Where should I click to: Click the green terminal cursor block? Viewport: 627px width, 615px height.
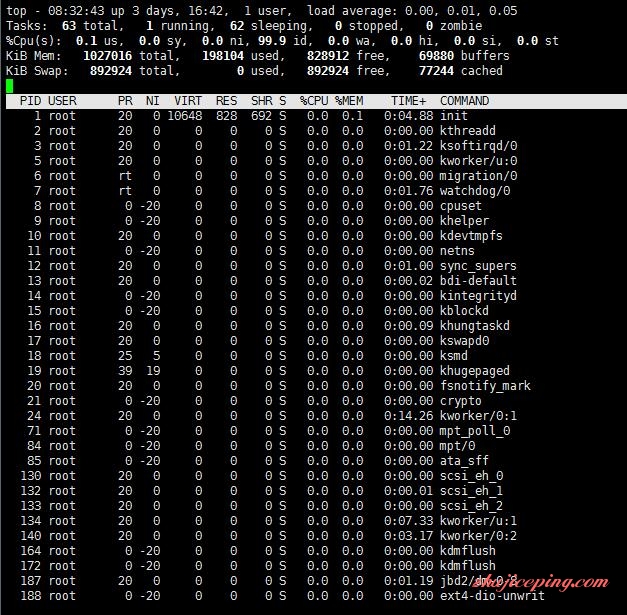(10, 86)
